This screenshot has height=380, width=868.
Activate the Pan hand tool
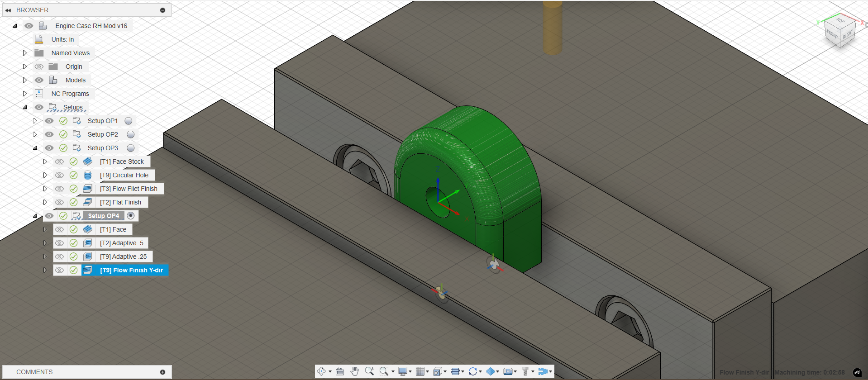pos(354,371)
